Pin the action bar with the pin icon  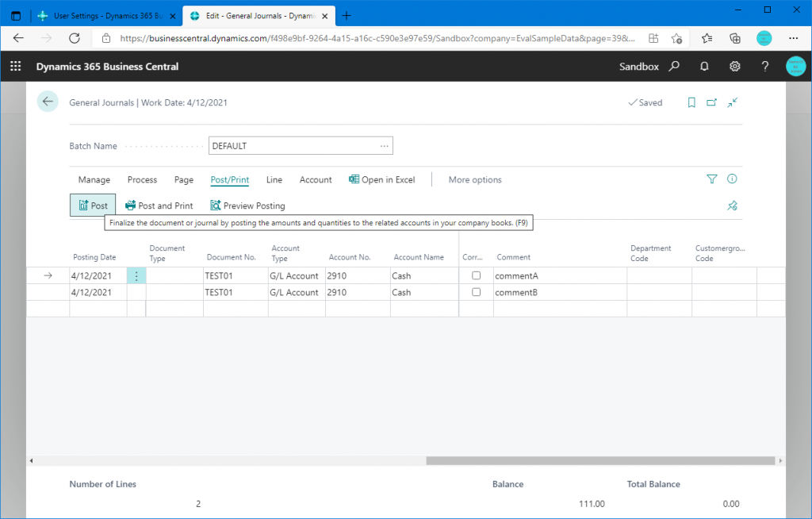(732, 206)
